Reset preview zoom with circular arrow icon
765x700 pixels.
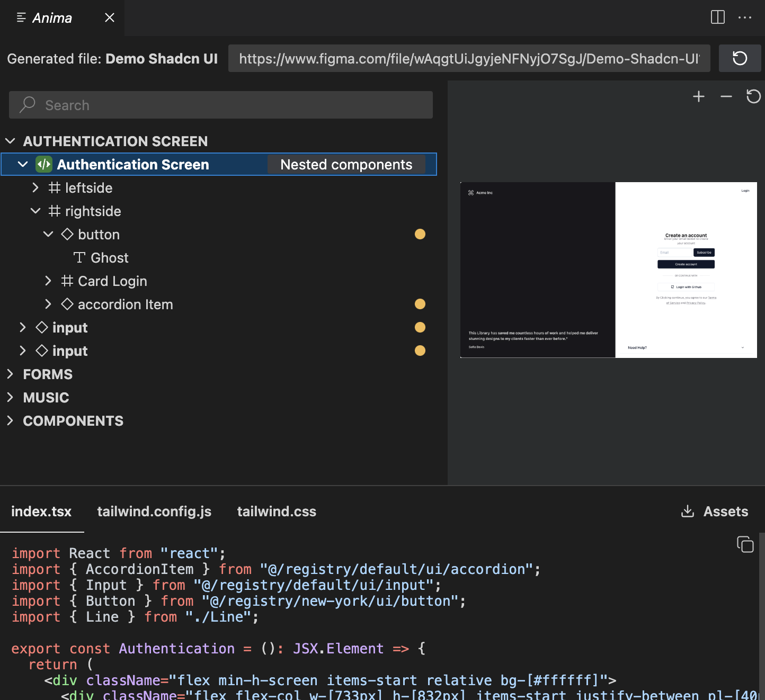[753, 96]
